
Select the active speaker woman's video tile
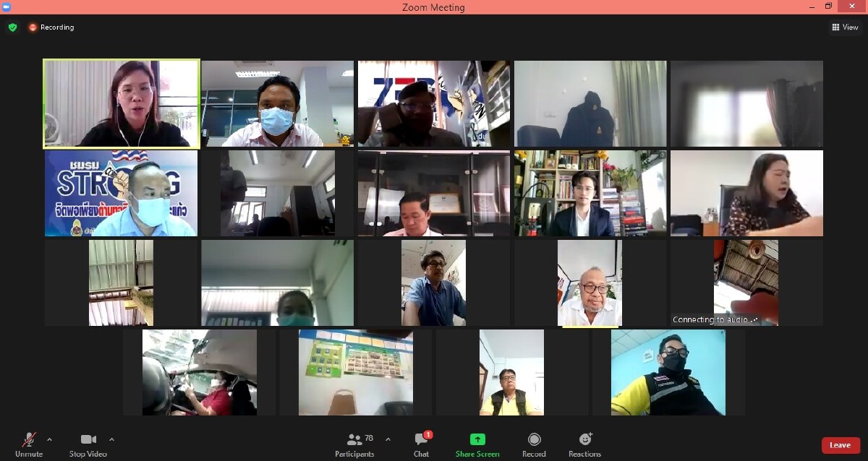pos(122,103)
